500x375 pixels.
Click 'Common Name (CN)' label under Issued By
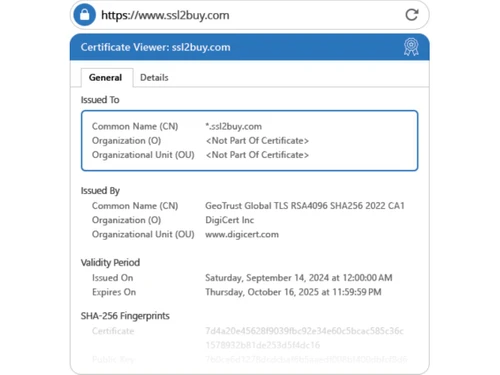click(135, 206)
